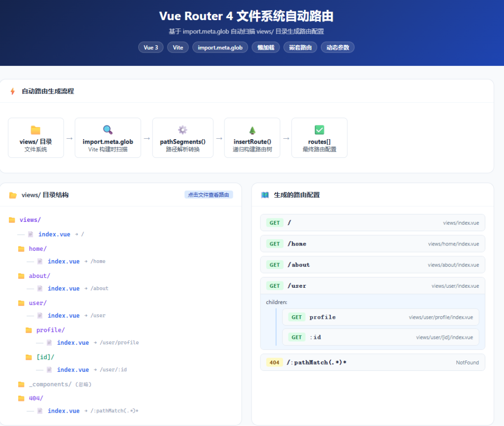The width and height of the screenshot is (504, 426).
Task: Click the folder icon next to about/
Action: [21, 276]
